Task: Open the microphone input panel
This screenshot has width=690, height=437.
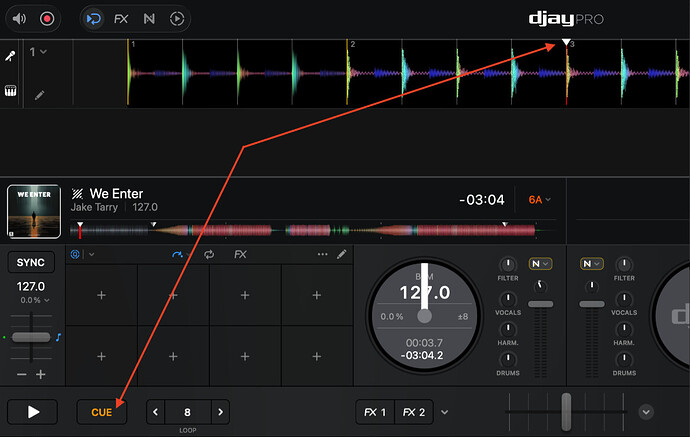Action: (x=10, y=57)
